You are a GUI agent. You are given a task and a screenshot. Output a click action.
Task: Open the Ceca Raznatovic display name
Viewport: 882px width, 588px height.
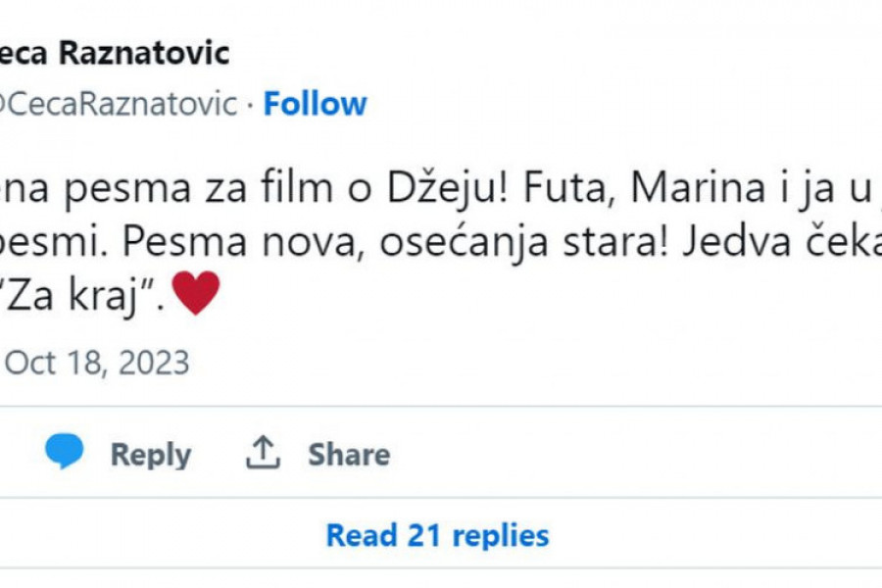pyautogui.click(x=116, y=54)
